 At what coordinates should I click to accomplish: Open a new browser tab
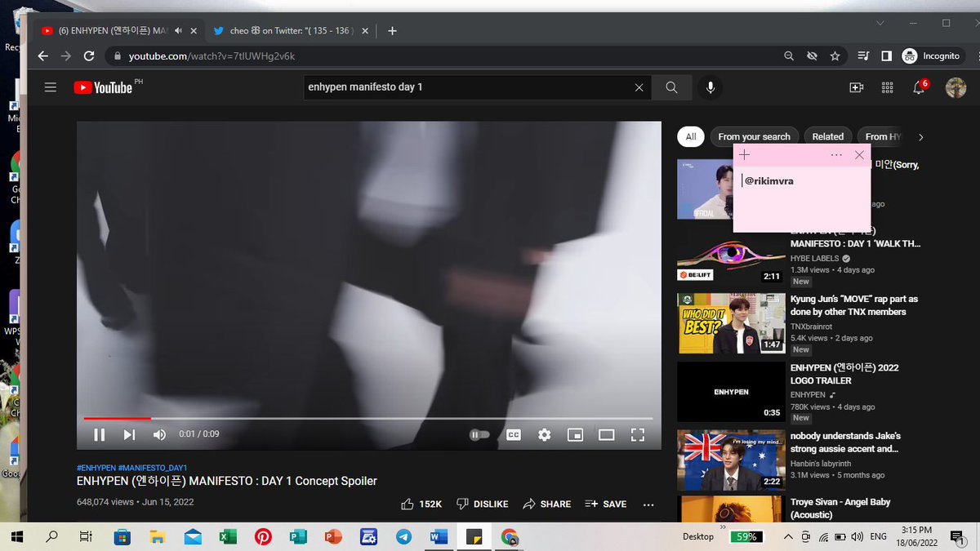(392, 31)
